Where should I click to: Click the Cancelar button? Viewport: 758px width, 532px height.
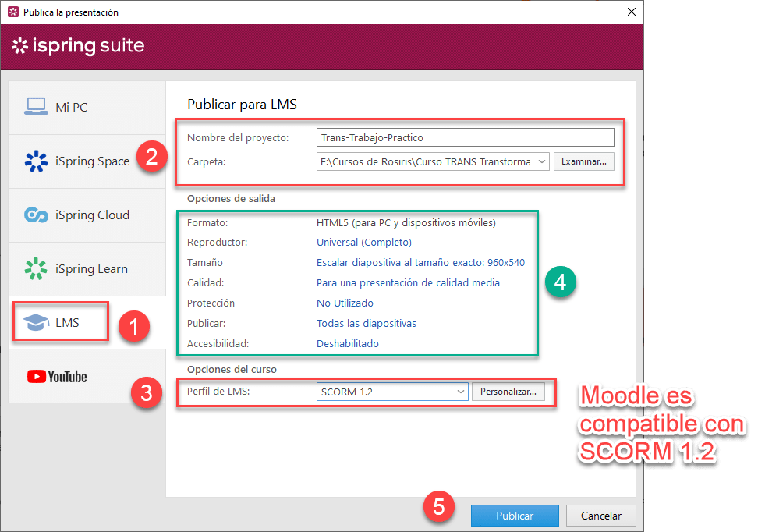pos(601,516)
